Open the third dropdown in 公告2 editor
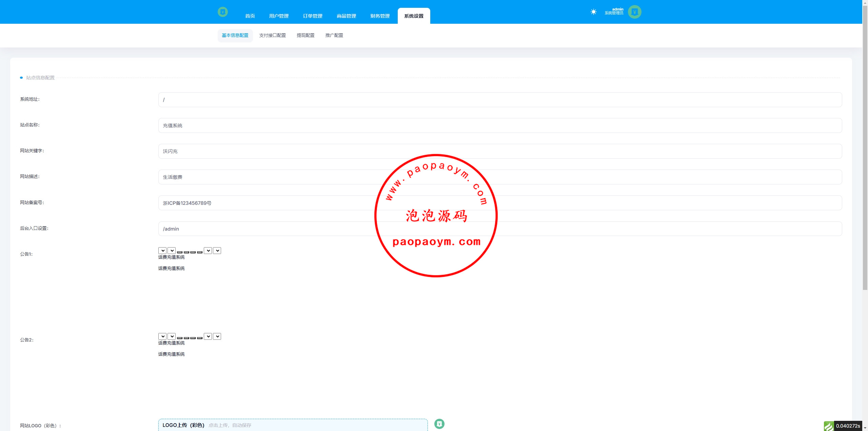Viewport: 868px width, 431px height. (208, 336)
